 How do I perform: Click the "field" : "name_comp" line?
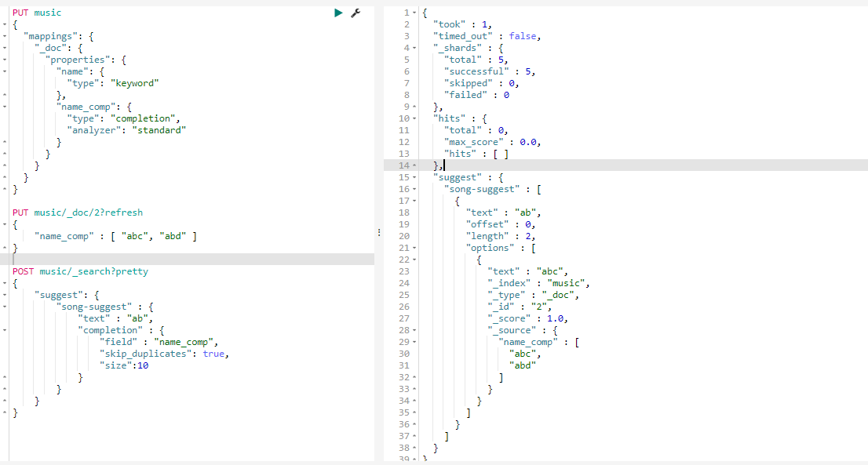pyautogui.click(x=159, y=342)
